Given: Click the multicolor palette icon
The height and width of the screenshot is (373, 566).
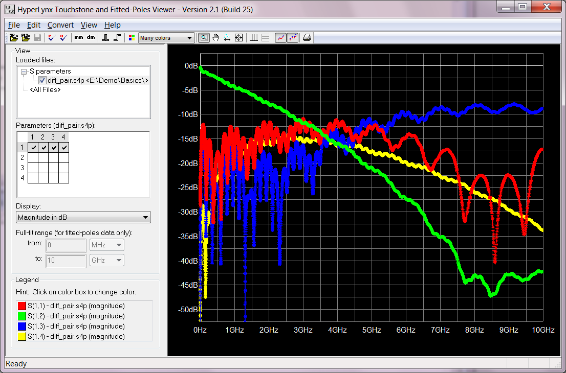Looking at the screenshot, I should pyautogui.click(x=132, y=38).
